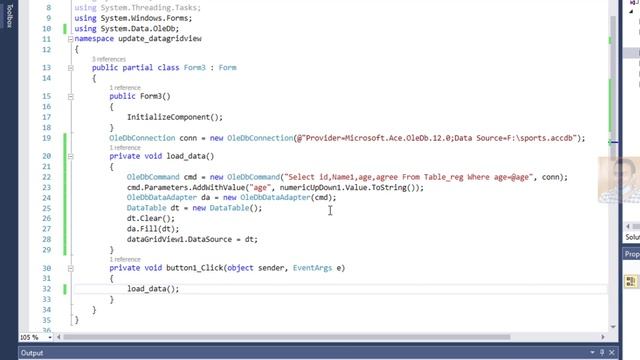
Task: Click 'dataGridView1.DataSource = dt;' line
Action: 192,239
